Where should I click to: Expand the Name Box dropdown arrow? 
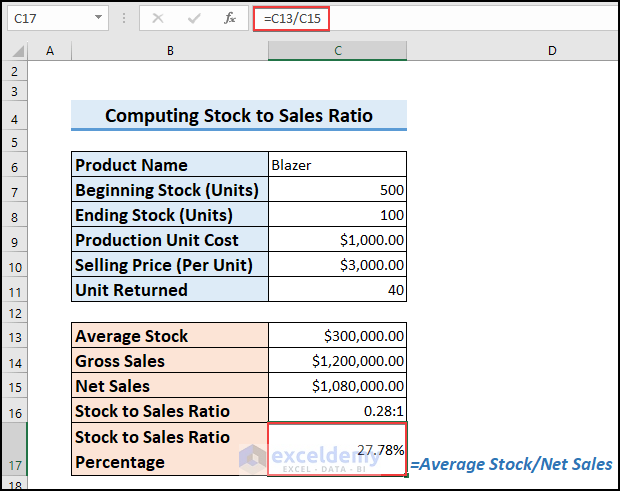98,18
